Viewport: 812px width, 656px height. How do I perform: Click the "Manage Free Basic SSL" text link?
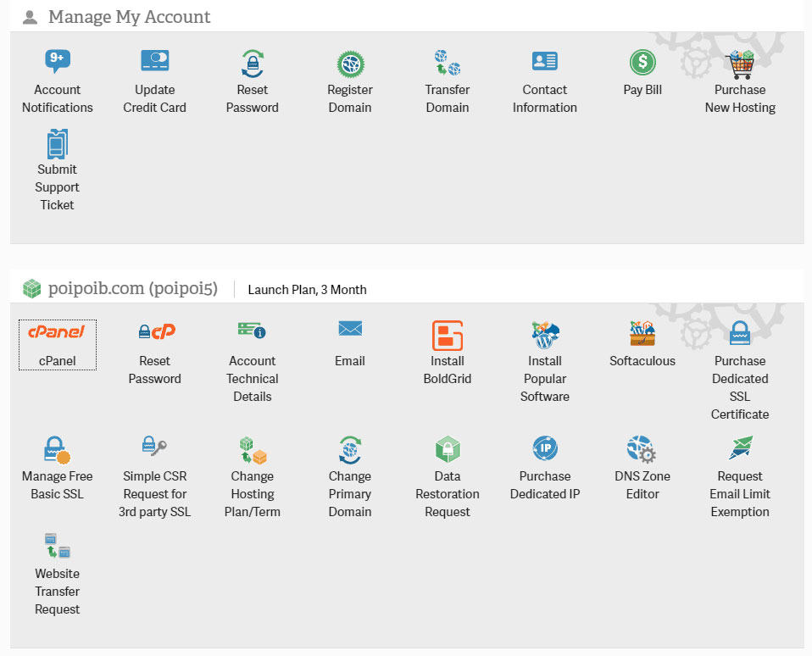coord(57,485)
